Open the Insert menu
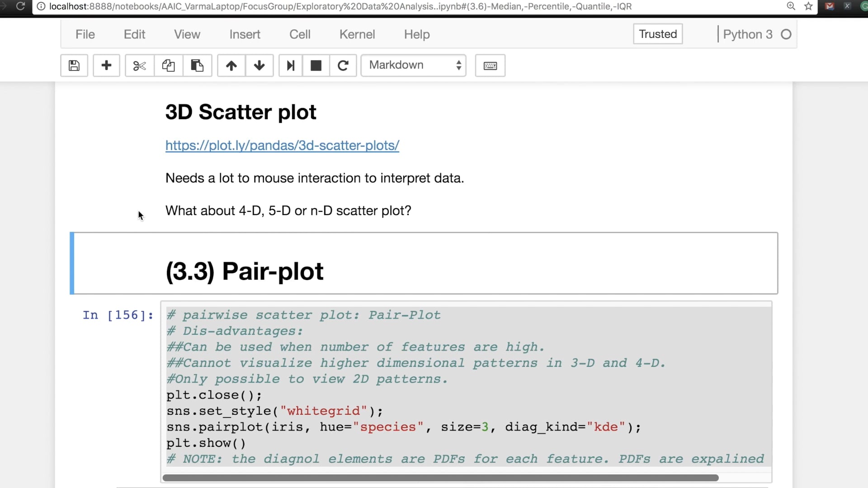Screen dimensions: 868x488 click(x=245, y=34)
